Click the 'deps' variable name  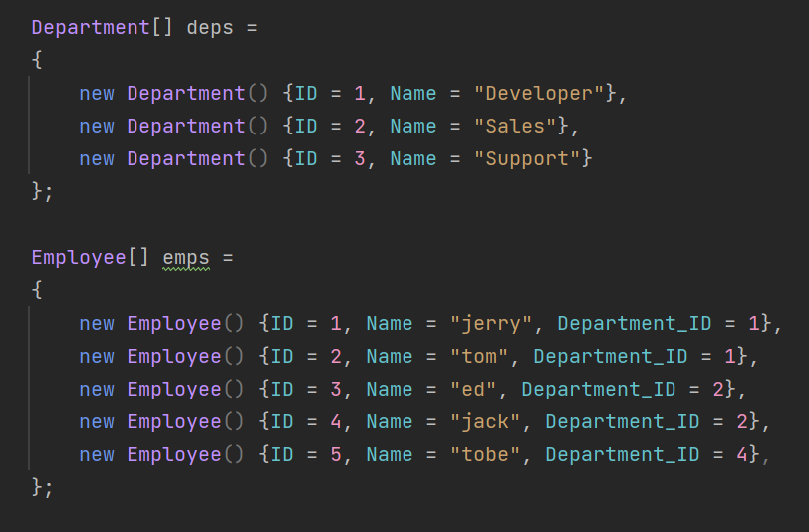(210, 28)
